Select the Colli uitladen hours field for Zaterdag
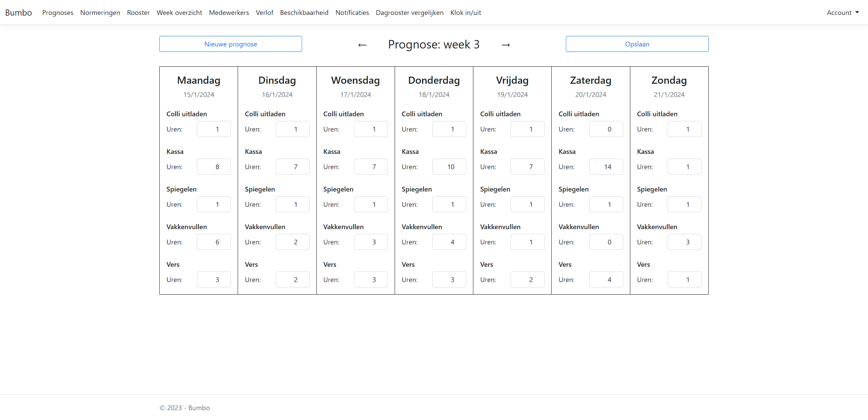Image resolution: width=868 pixels, height=420 pixels. (x=606, y=129)
